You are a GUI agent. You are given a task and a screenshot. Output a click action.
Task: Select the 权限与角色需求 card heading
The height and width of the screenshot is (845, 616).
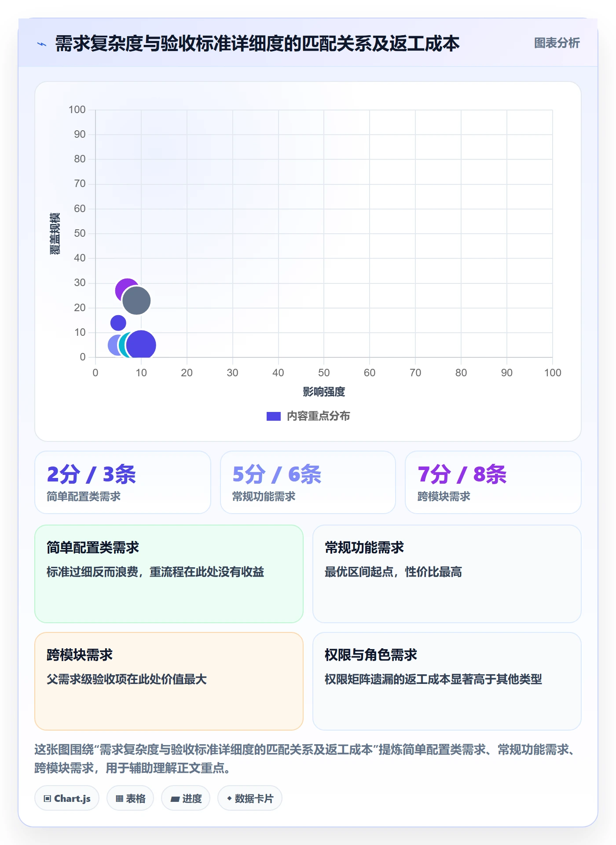tap(371, 655)
